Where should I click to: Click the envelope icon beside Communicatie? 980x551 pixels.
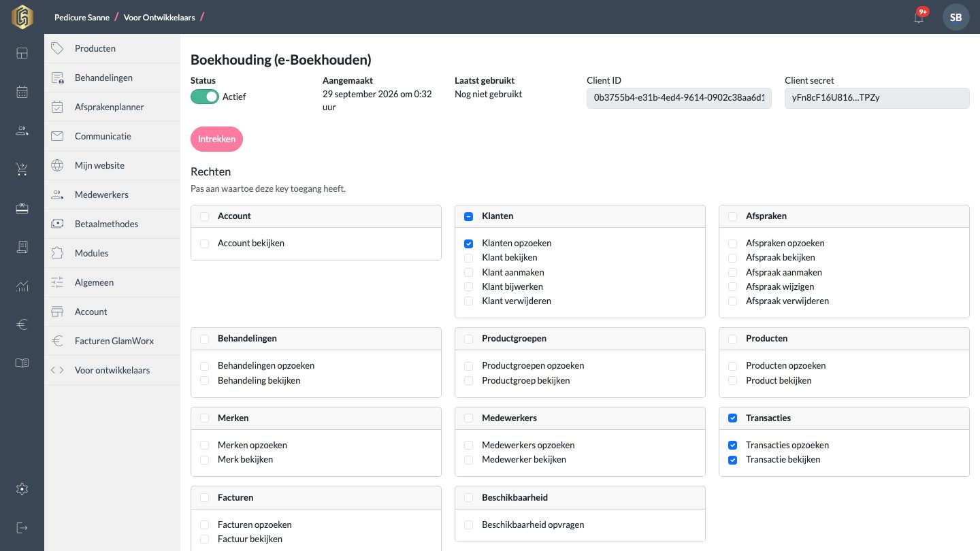(x=57, y=136)
